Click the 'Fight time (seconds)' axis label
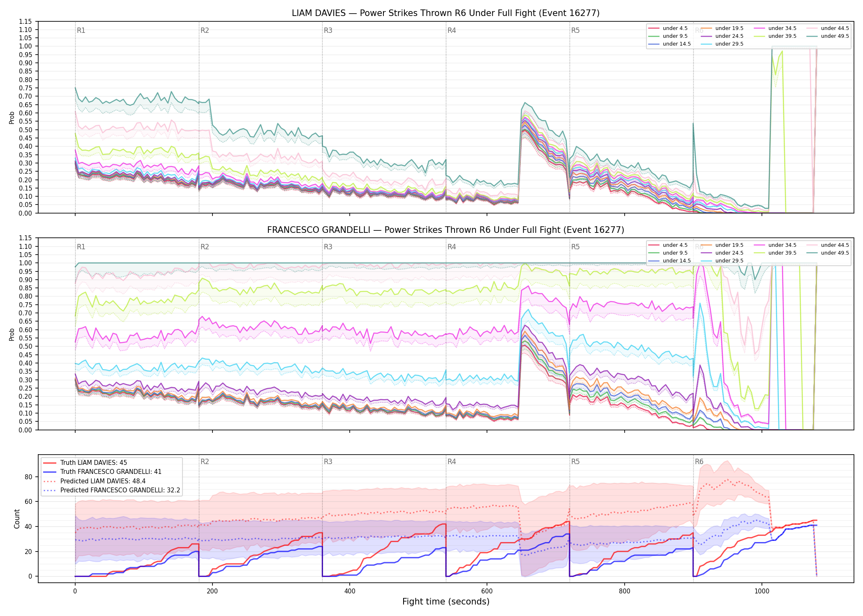The height and width of the screenshot is (616, 863). (445, 602)
